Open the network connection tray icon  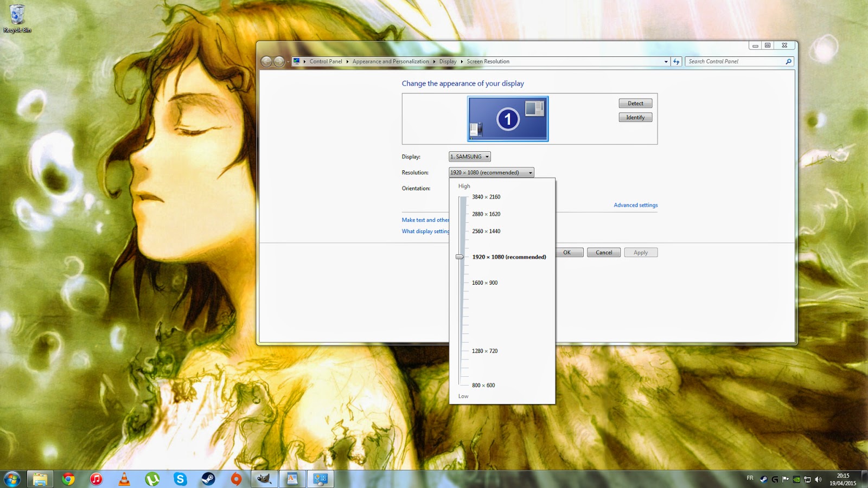click(807, 479)
